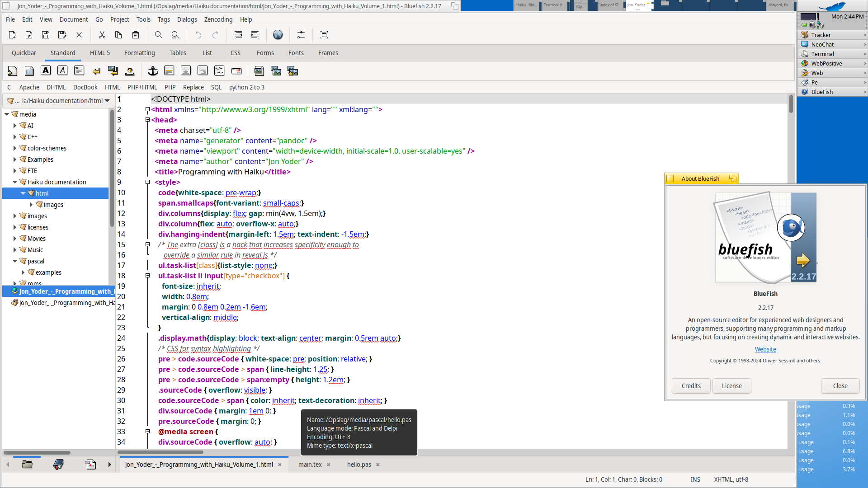This screenshot has height=488, width=868.
Task: Toggle fullscreen mode icon
Action: 324,35
